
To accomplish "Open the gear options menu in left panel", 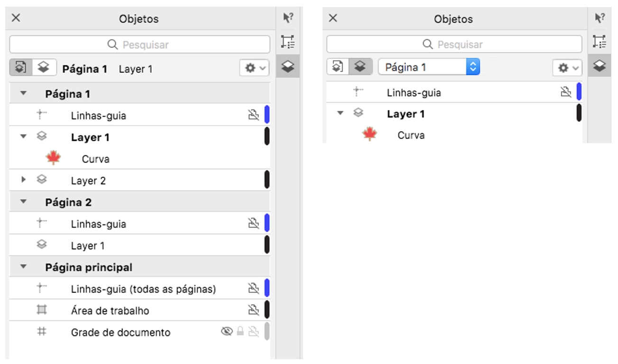I will pos(255,68).
